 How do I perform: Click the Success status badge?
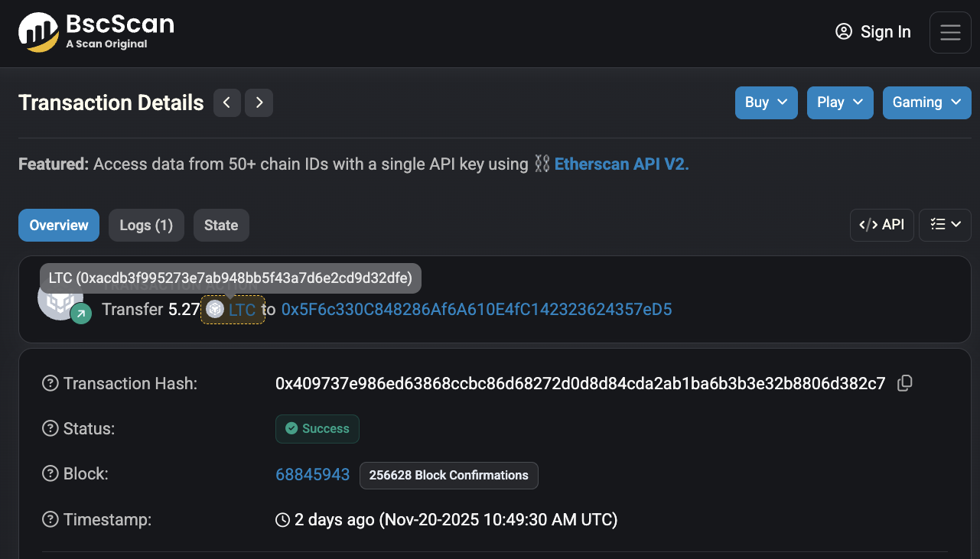317,429
